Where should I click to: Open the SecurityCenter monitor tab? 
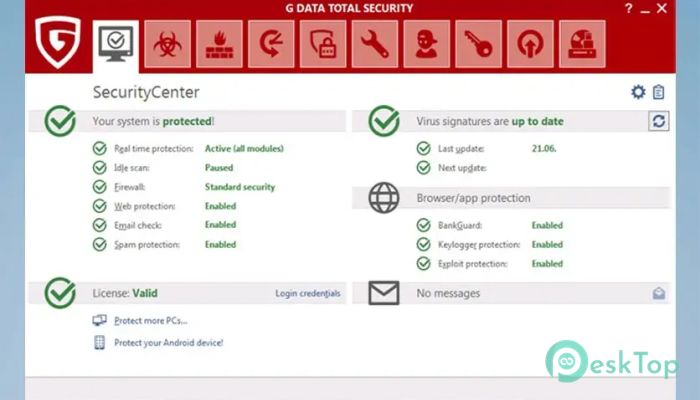coord(116,45)
